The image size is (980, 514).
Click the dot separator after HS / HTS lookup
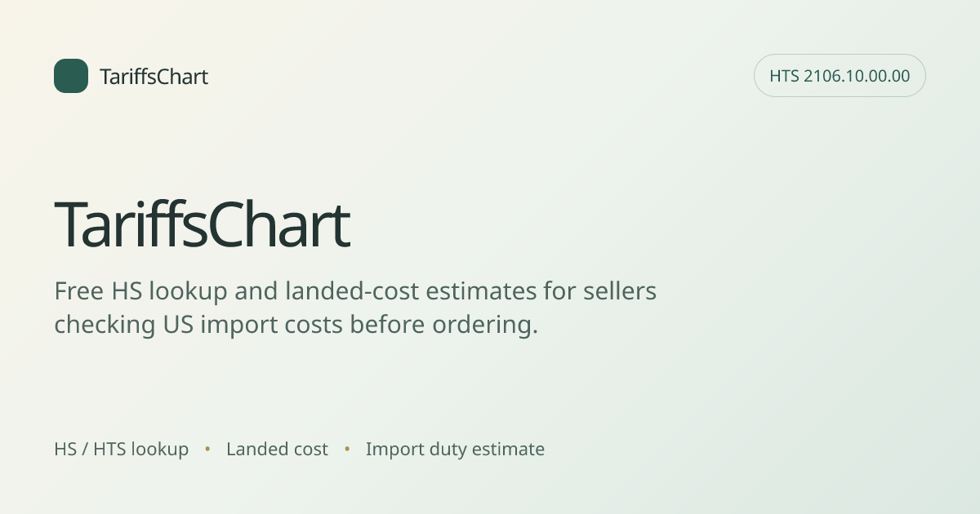[207, 449]
